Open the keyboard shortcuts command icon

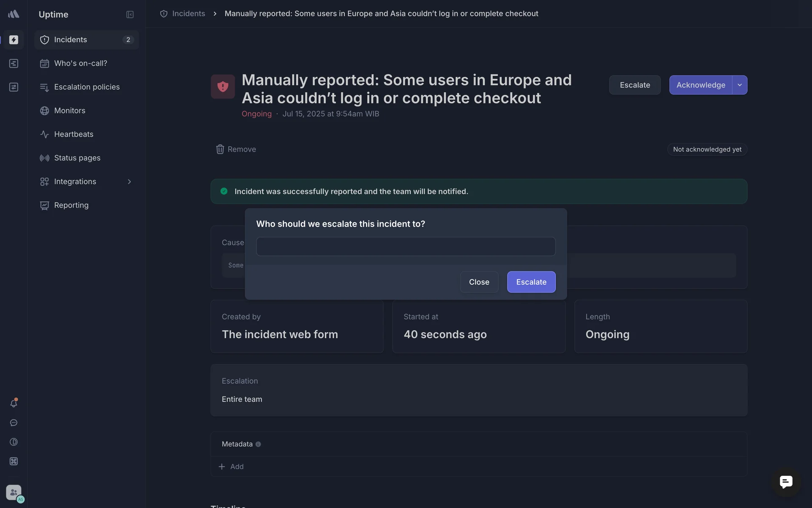click(14, 461)
